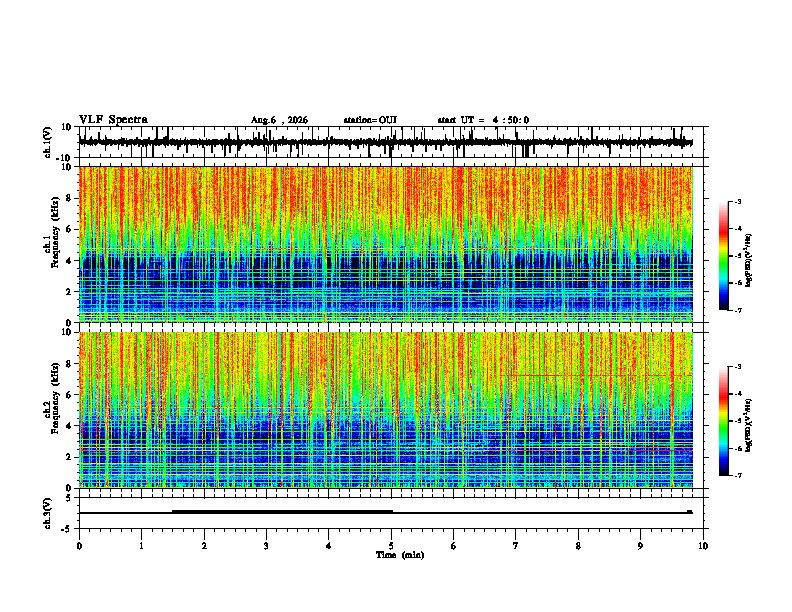Click the "4" tick on the time axis

pyautogui.click(x=328, y=546)
